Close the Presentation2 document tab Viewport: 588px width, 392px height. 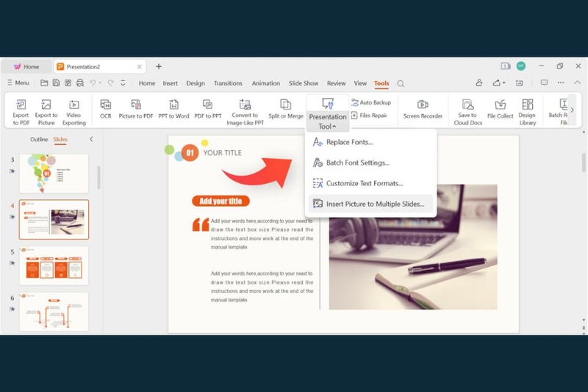coord(140,67)
